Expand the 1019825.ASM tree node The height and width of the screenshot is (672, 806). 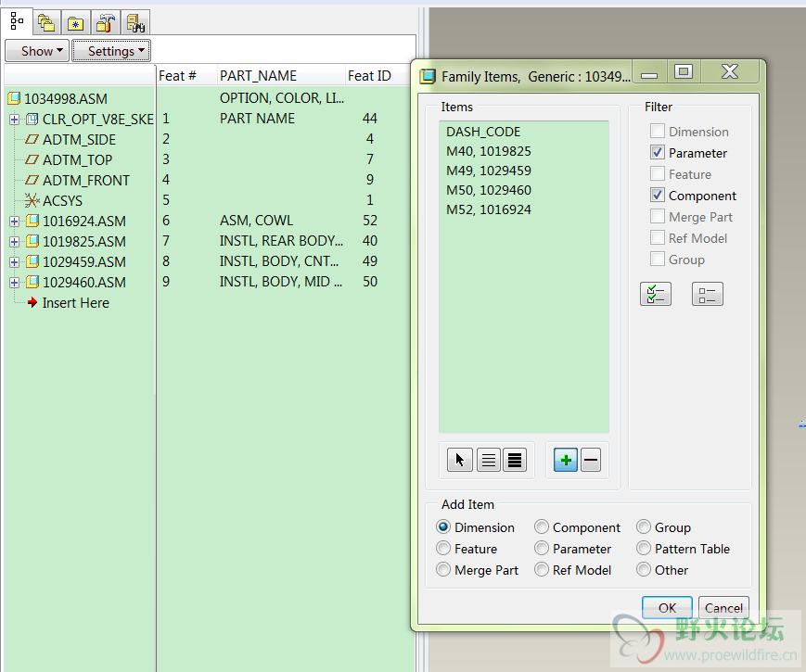15,242
